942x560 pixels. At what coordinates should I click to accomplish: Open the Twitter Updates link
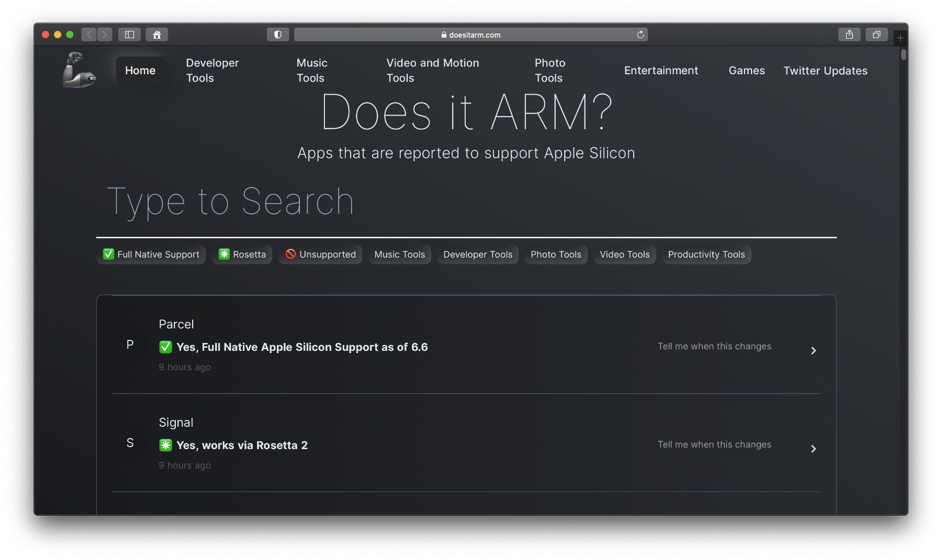click(x=825, y=71)
